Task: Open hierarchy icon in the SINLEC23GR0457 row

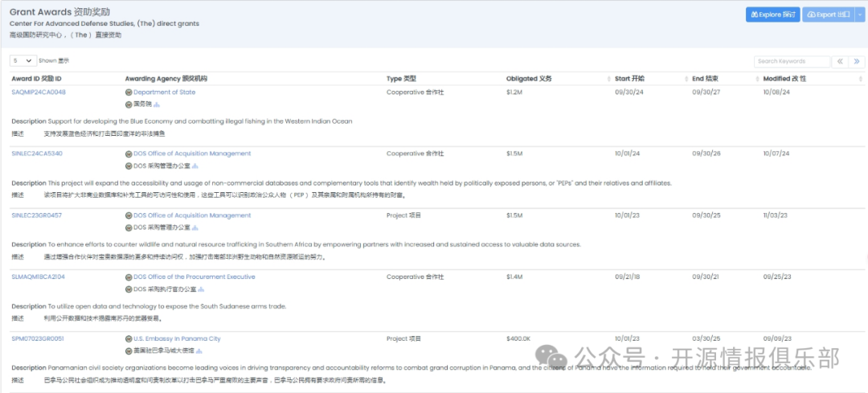Action: (x=194, y=227)
